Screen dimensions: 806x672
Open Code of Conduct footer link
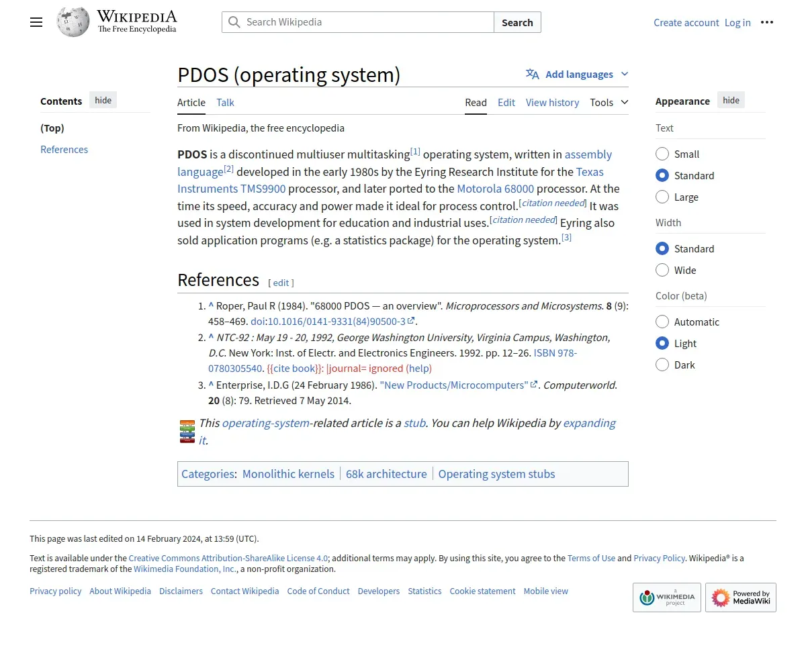pyautogui.click(x=318, y=591)
